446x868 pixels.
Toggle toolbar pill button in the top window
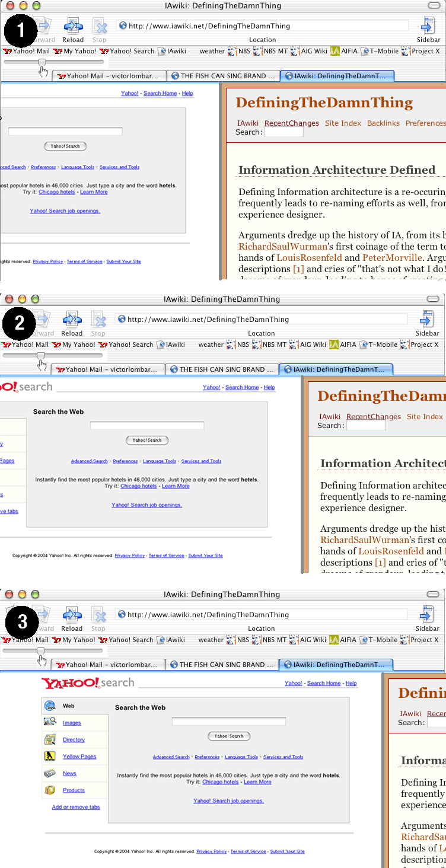tap(435, 6)
